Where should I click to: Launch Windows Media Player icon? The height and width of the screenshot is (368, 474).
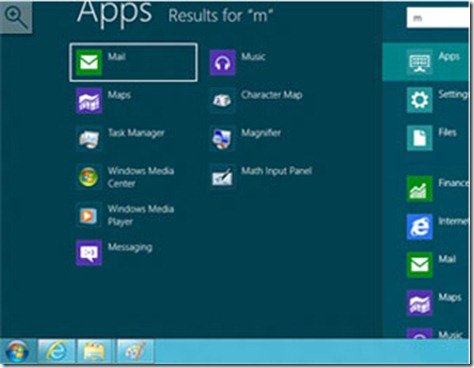point(89,215)
